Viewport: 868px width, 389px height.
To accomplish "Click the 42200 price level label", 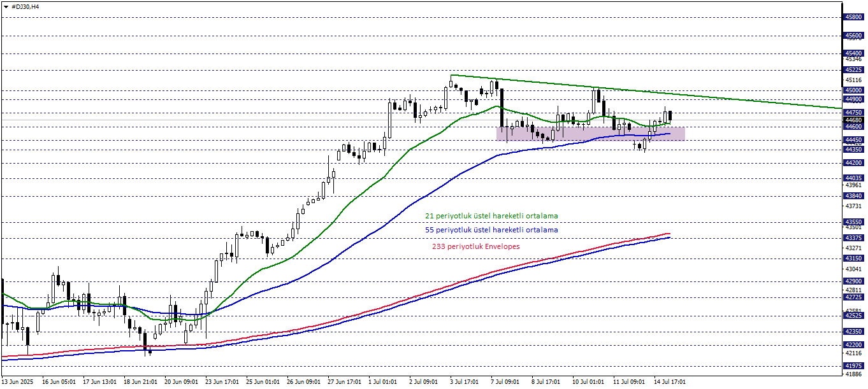I will point(853,345).
